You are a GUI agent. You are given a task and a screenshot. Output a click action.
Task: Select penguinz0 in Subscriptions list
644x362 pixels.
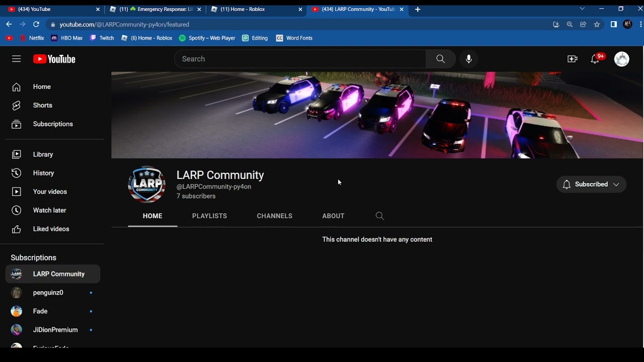(53, 293)
